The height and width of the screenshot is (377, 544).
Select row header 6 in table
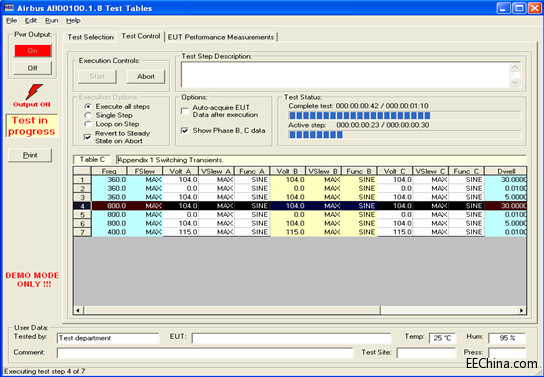point(82,223)
